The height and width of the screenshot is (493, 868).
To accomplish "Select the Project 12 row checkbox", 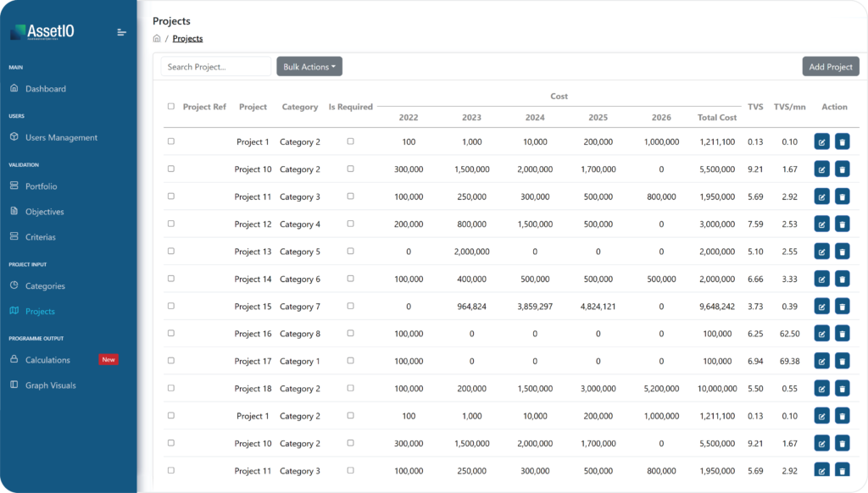I will pyautogui.click(x=171, y=224).
